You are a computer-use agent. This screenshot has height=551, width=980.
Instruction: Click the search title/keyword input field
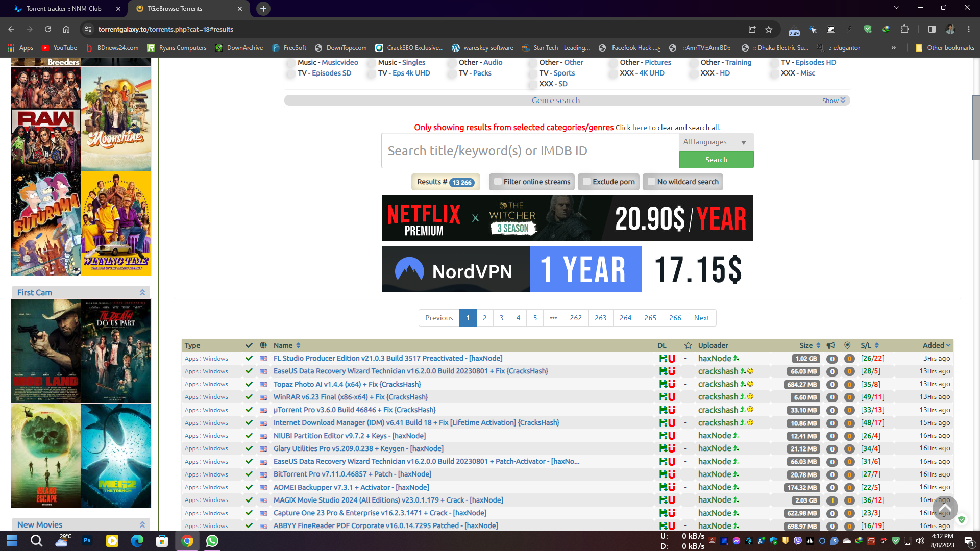click(530, 151)
